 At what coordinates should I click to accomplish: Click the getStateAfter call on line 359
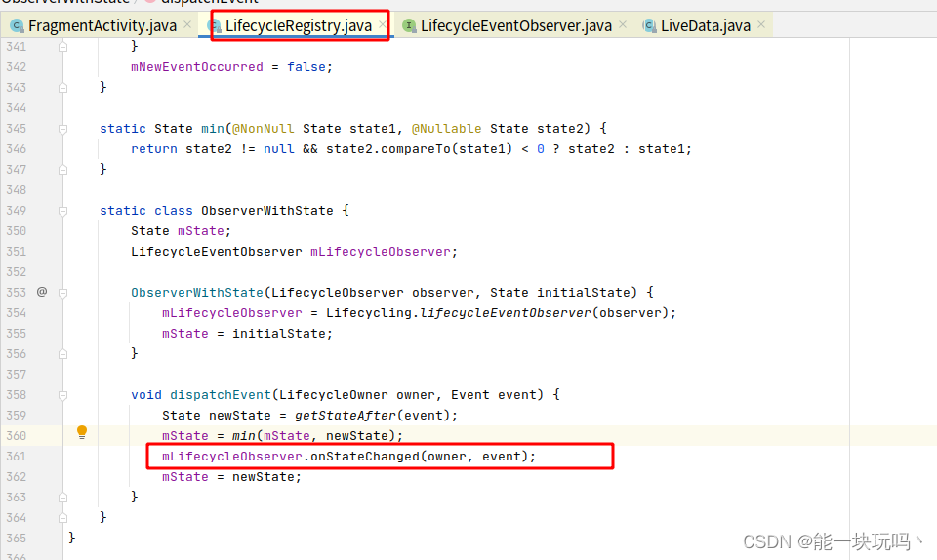[x=345, y=415]
